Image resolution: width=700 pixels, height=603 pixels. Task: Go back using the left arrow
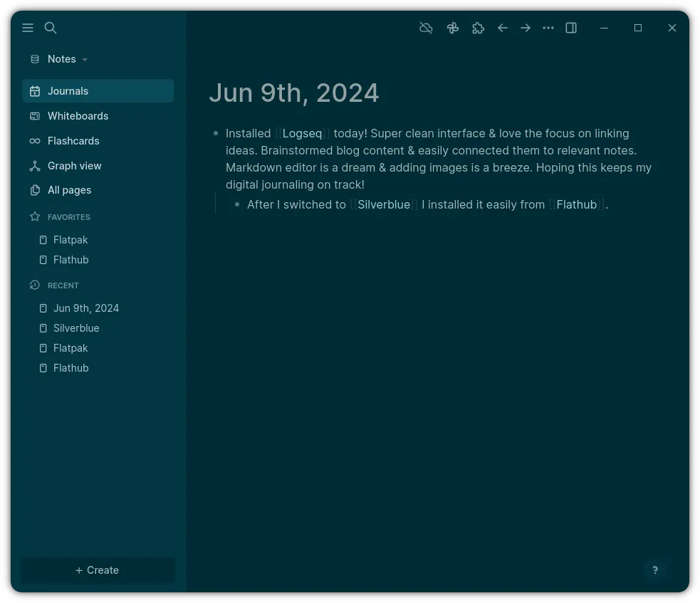(503, 28)
